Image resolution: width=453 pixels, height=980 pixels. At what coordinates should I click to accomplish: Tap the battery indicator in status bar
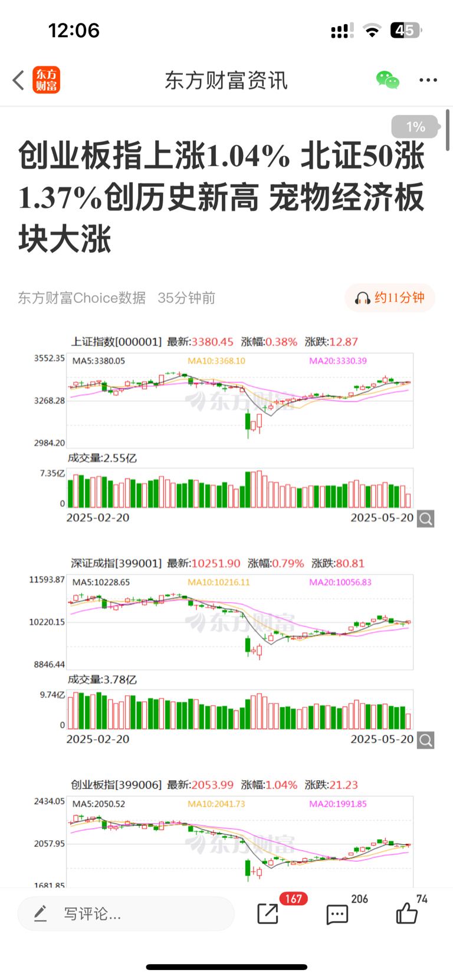406,30
